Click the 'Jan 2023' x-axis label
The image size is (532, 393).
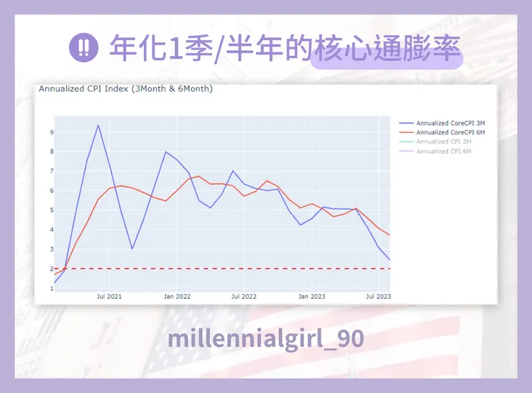coord(311,296)
